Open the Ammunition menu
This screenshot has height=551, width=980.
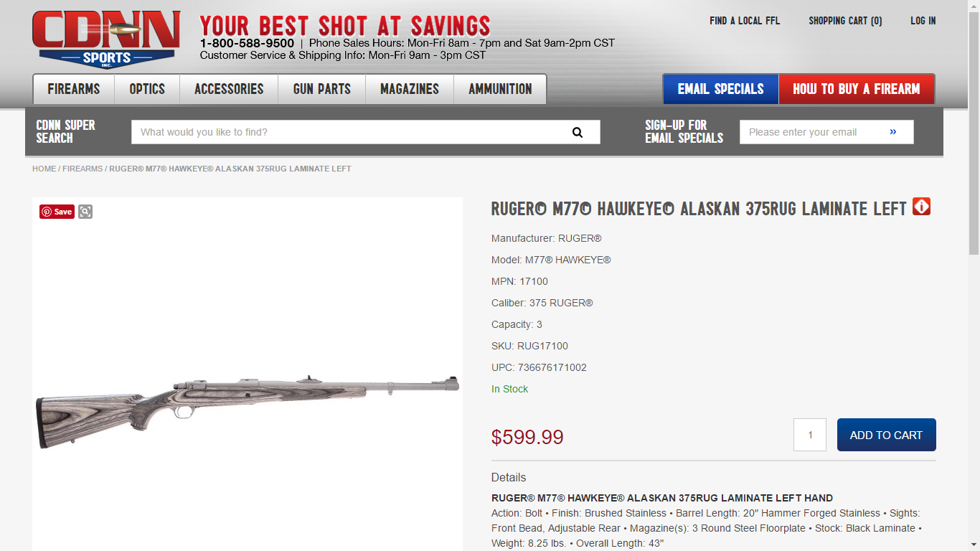pyautogui.click(x=500, y=89)
